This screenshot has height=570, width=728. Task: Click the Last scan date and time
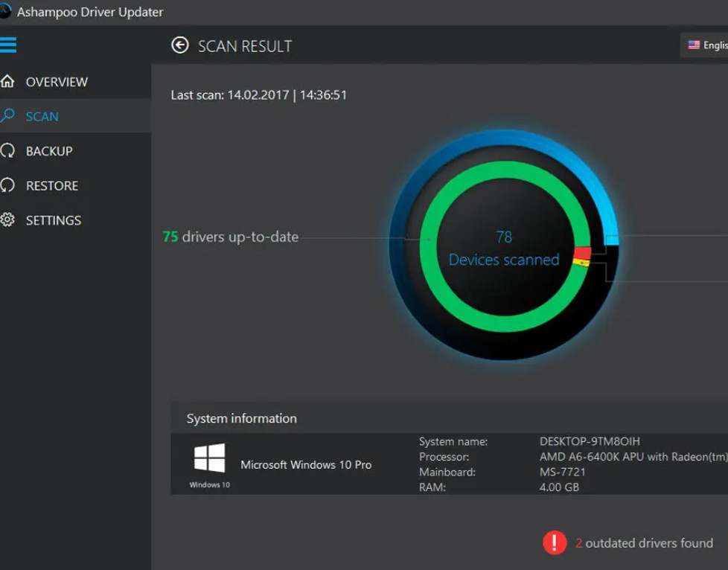pos(258,95)
